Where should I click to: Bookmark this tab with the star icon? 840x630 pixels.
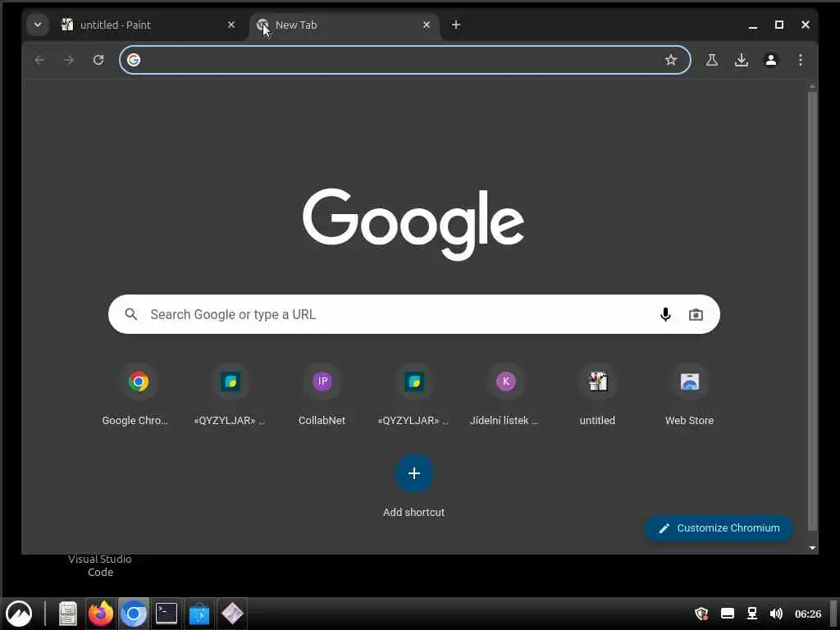(x=671, y=60)
